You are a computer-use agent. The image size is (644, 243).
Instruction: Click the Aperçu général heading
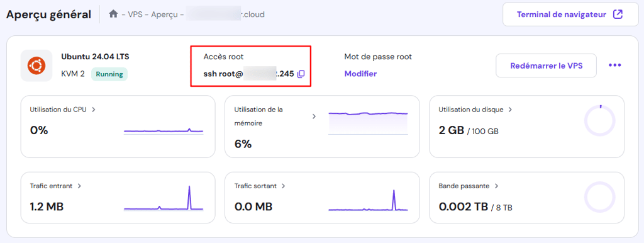pos(48,15)
